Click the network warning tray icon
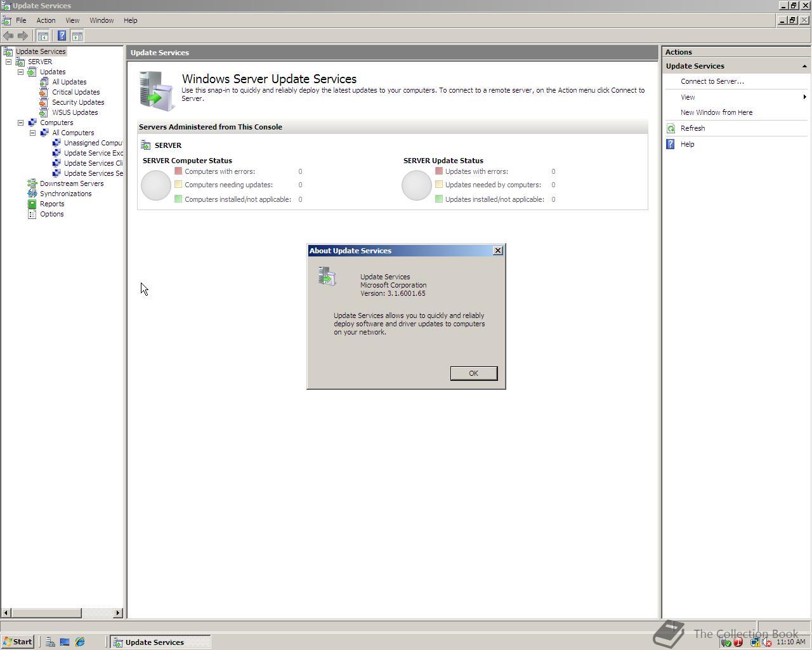This screenshot has width=812, height=650. (756, 642)
